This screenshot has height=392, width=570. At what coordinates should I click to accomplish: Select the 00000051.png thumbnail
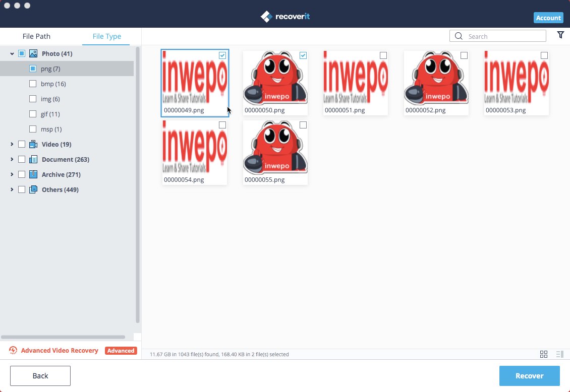(x=356, y=83)
